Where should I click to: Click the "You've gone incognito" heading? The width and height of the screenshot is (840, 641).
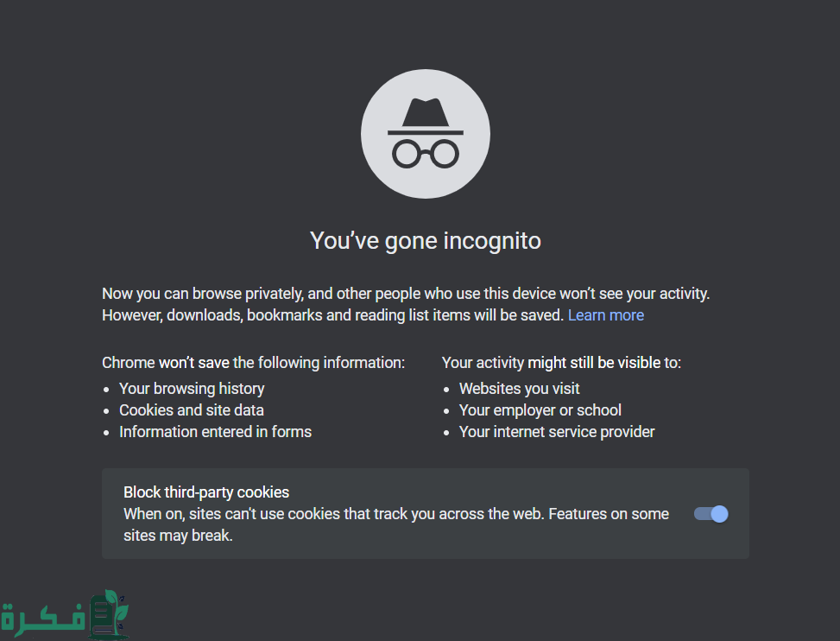coord(425,240)
